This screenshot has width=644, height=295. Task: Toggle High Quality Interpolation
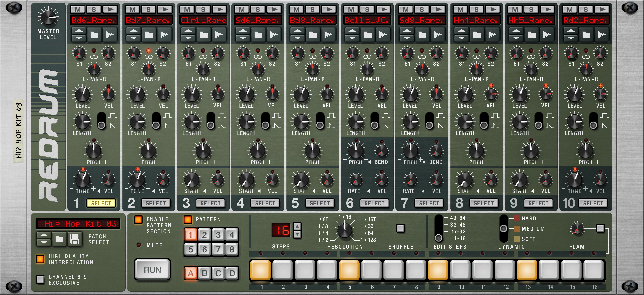(40, 259)
